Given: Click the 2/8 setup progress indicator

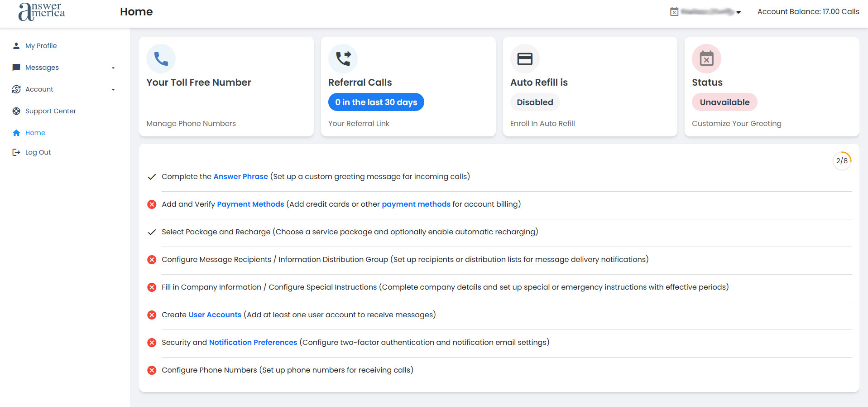Looking at the screenshot, I should pyautogui.click(x=842, y=161).
